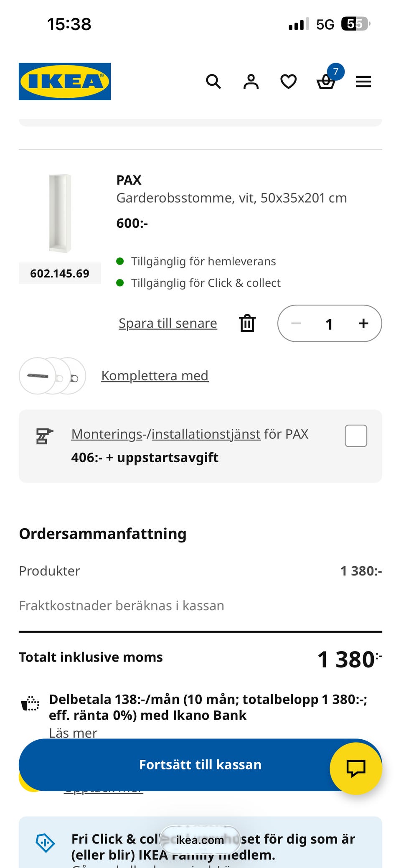
Task: Click 'Läs mer' about Ikano Bank installment
Action: click(x=73, y=733)
